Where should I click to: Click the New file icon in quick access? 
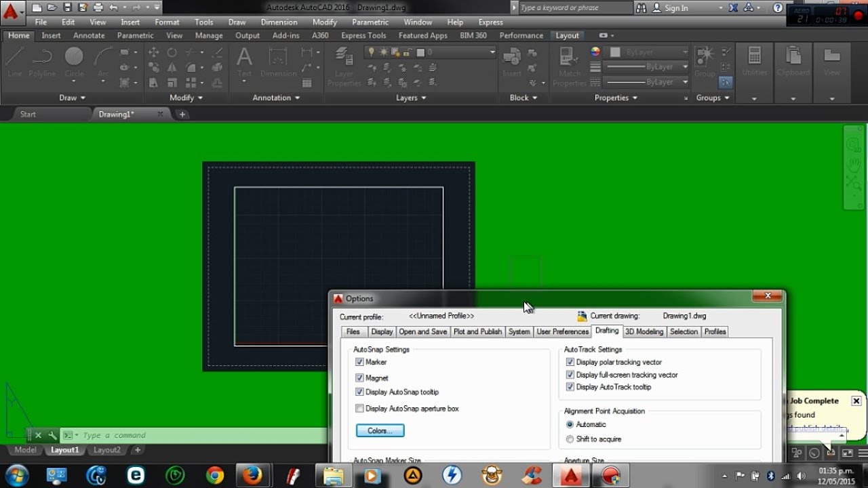37,8
